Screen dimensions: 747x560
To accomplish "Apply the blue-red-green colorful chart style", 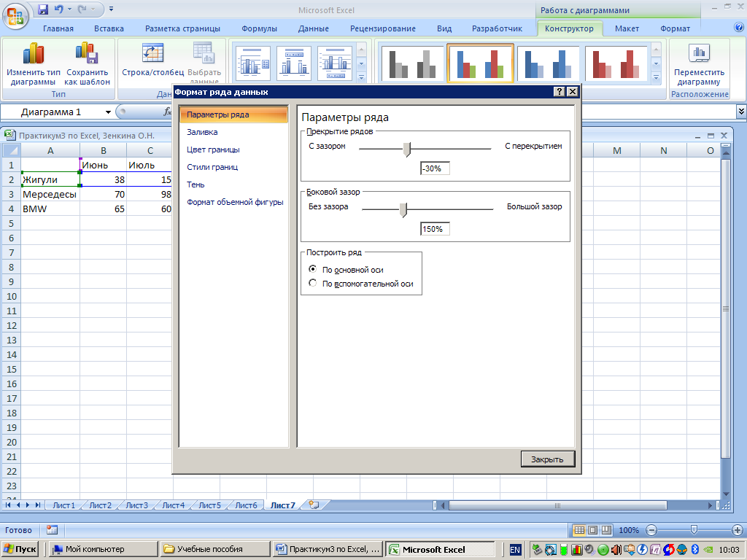I will [480, 63].
